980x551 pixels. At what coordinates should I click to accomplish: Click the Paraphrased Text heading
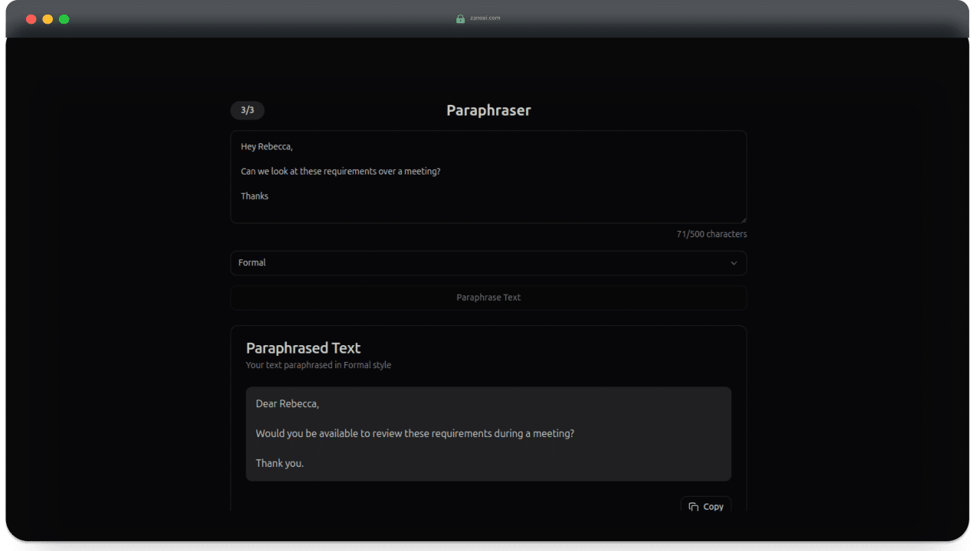tap(303, 348)
